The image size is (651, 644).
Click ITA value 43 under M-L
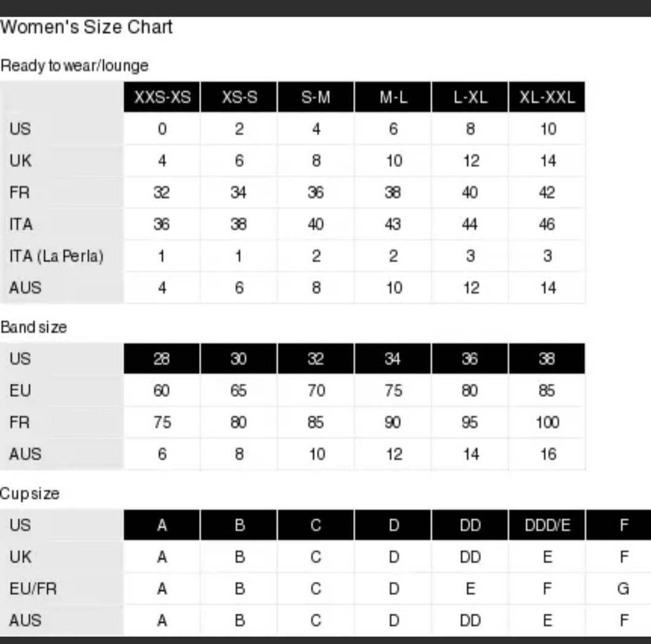(393, 224)
